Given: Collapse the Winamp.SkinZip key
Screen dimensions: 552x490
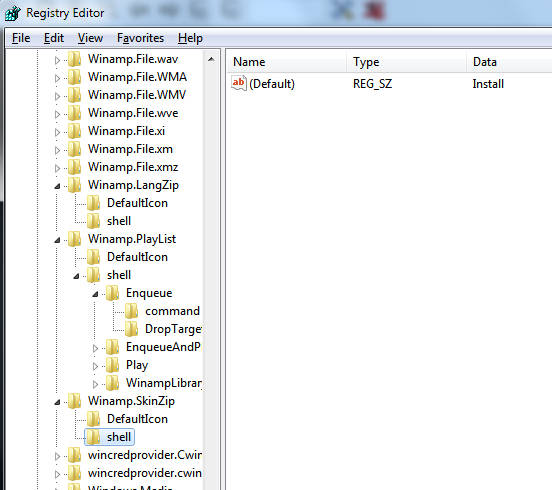Looking at the screenshot, I should (57, 402).
